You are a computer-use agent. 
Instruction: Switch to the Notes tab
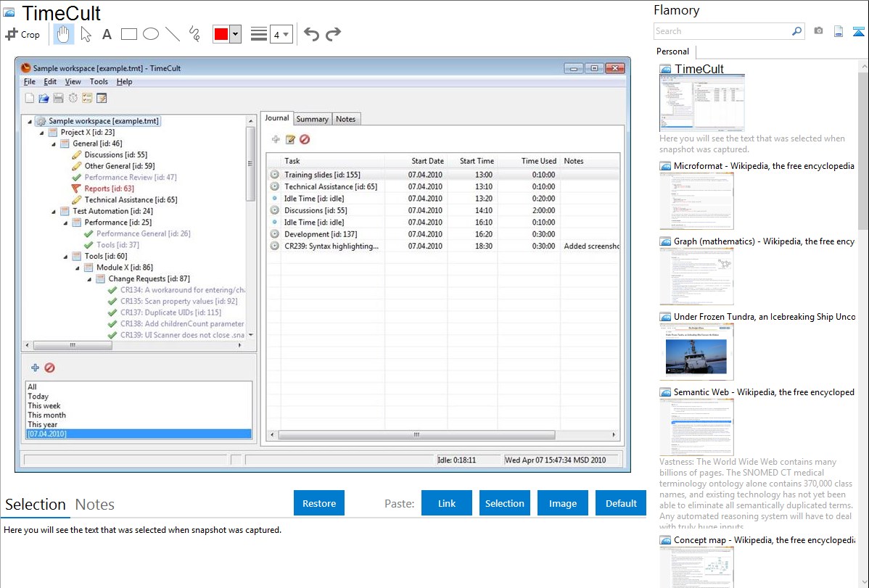95,505
